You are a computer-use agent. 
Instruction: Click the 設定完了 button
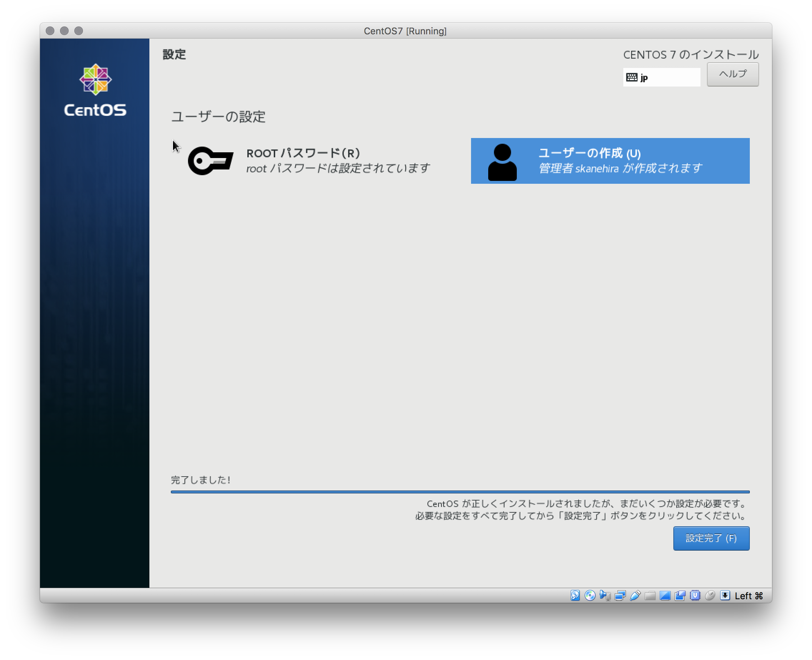click(x=711, y=538)
